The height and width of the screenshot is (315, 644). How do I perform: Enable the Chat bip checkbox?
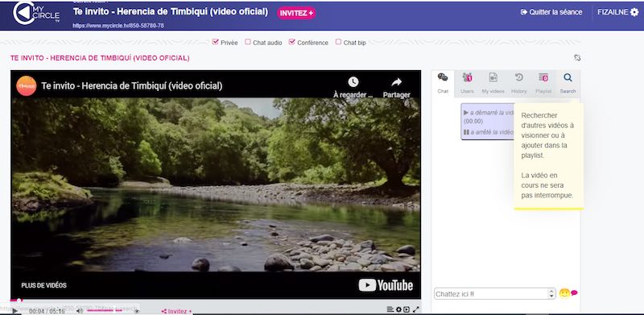click(338, 42)
